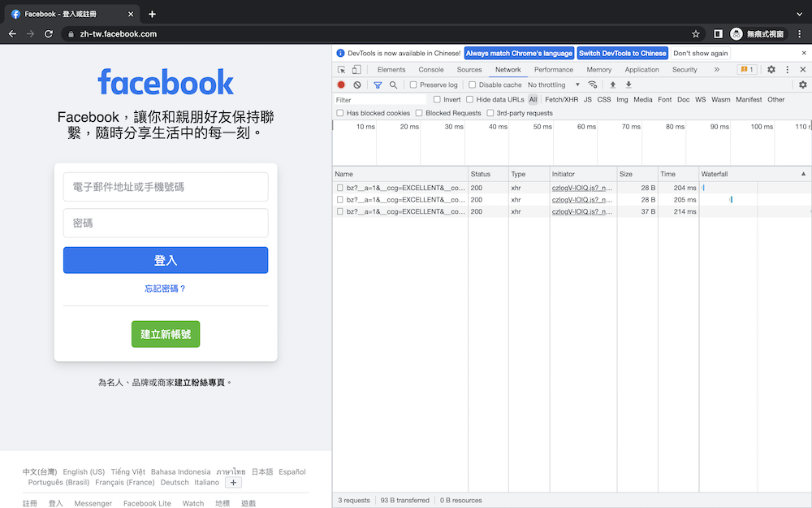The image size is (812, 508).
Task: Switch to the Sources tab
Action: point(469,69)
